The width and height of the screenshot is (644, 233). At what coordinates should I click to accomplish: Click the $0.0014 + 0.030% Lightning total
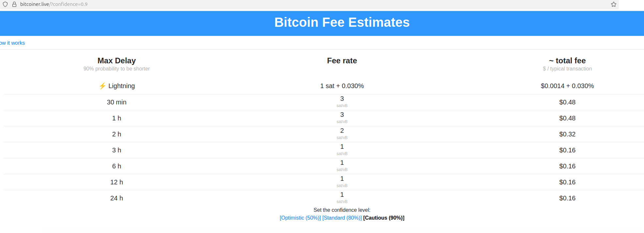click(x=567, y=86)
